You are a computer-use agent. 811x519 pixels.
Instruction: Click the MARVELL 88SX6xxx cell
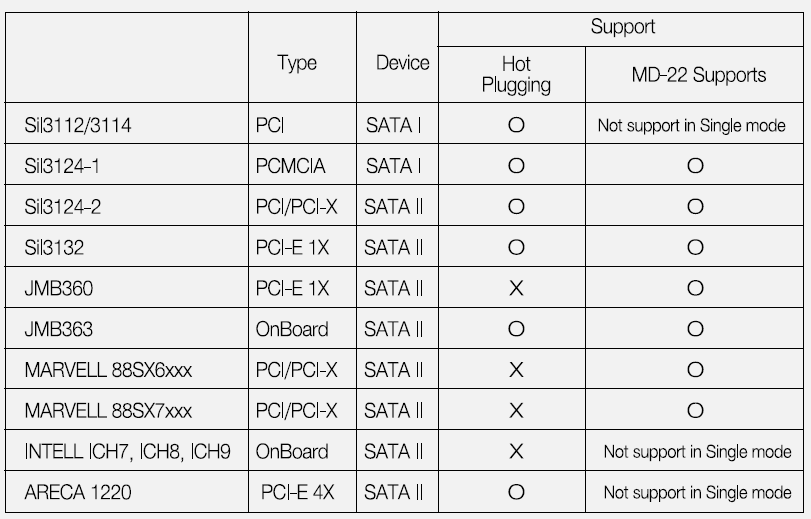tap(108, 370)
